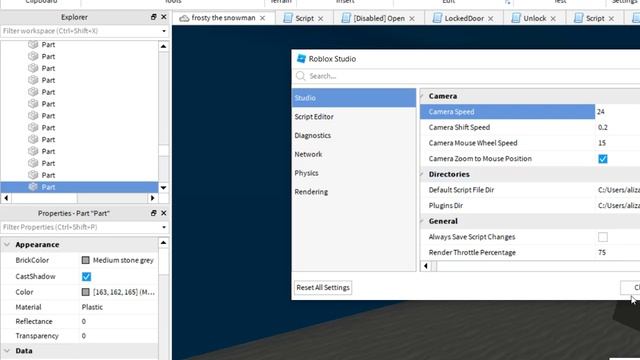The image size is (640, 360).
Task: Click the script icon on the [Disabled] Open tab
Action: tap(346, 18)
